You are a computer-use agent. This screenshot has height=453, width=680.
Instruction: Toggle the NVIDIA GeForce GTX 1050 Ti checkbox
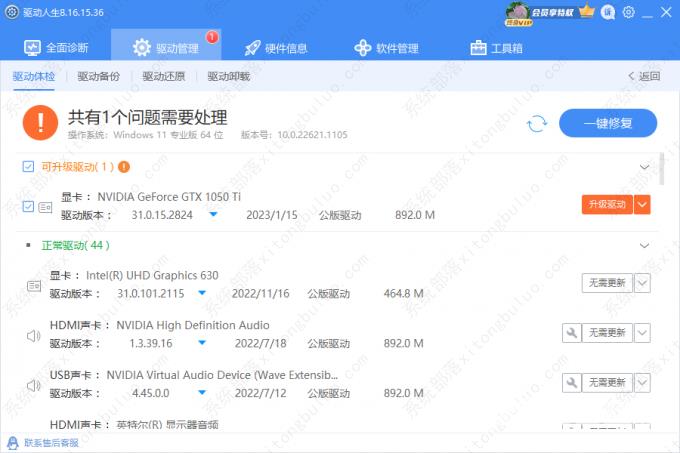pyautogui.click(x=28, y=206)
